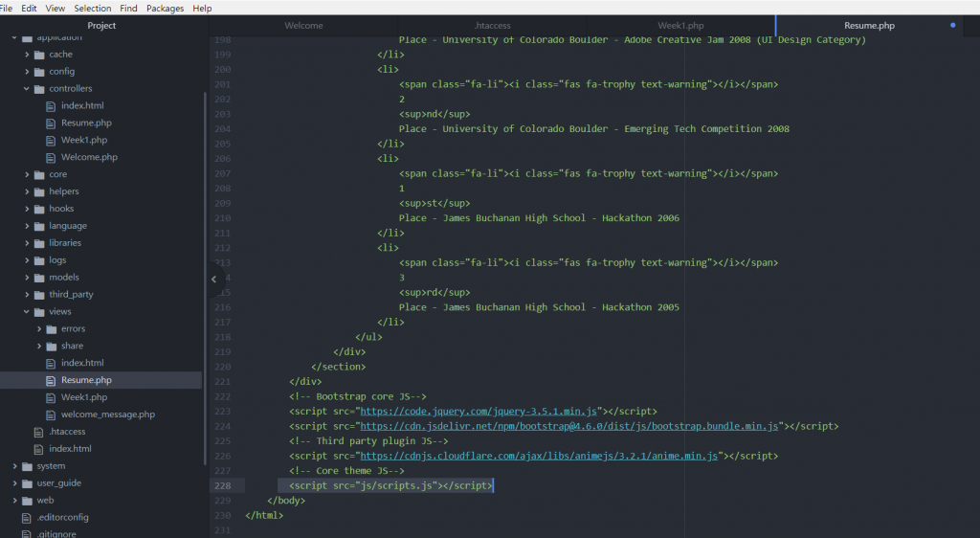Image resolution: width=980 pixels, height=538 pixels.
Task: Switch to the .htaccess tab
Action: click(493, 26)
